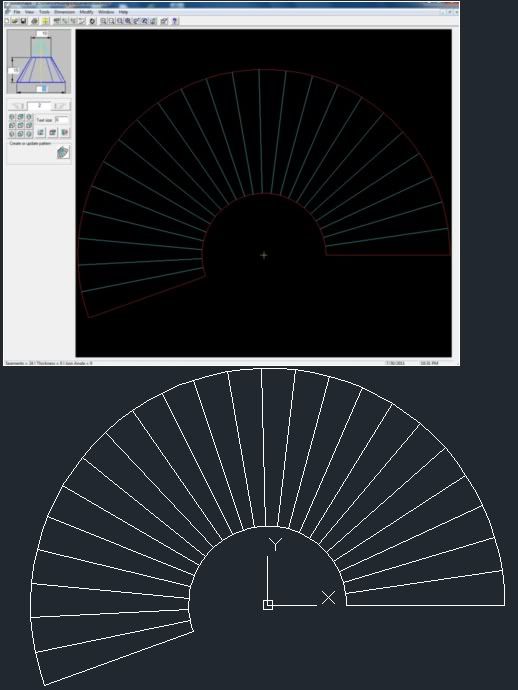Viewport: 518px width, 690px height.
Task: Click the Create or update pattern icon
Action: (x=63, y=152)
